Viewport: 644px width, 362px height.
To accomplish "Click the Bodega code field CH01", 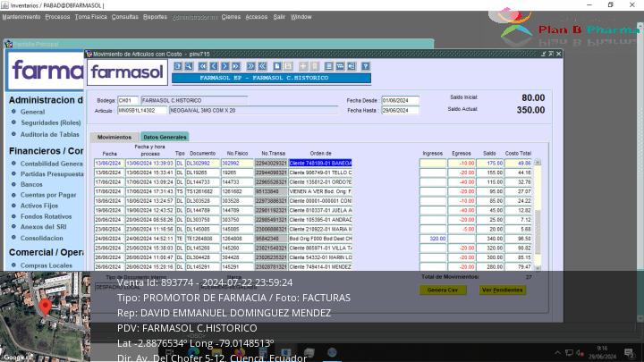I will [x=128, y=100].
